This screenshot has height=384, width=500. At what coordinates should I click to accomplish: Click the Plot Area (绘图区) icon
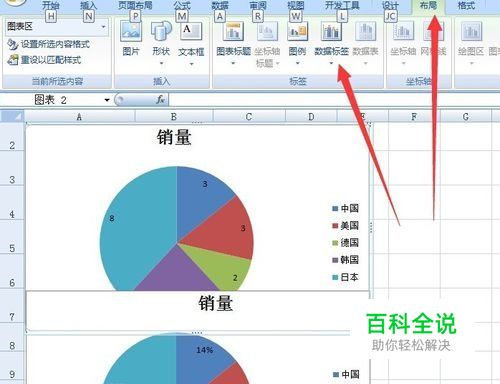471,31
